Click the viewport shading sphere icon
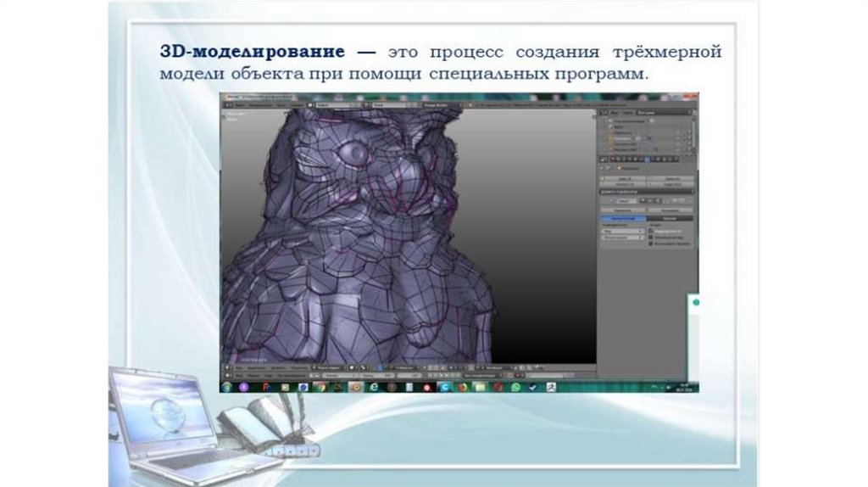The height and width of the screenshot is (487, 868). coord(352,367)
